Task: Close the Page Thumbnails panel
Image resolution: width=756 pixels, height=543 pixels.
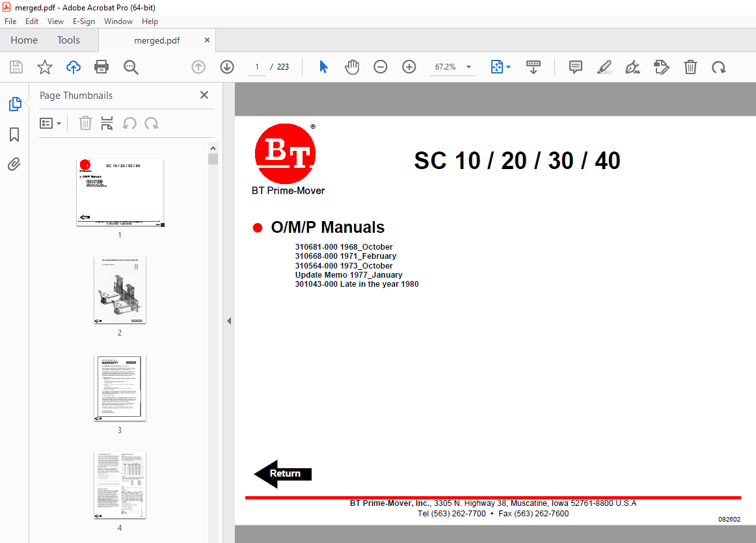Action: click(204, 95)
